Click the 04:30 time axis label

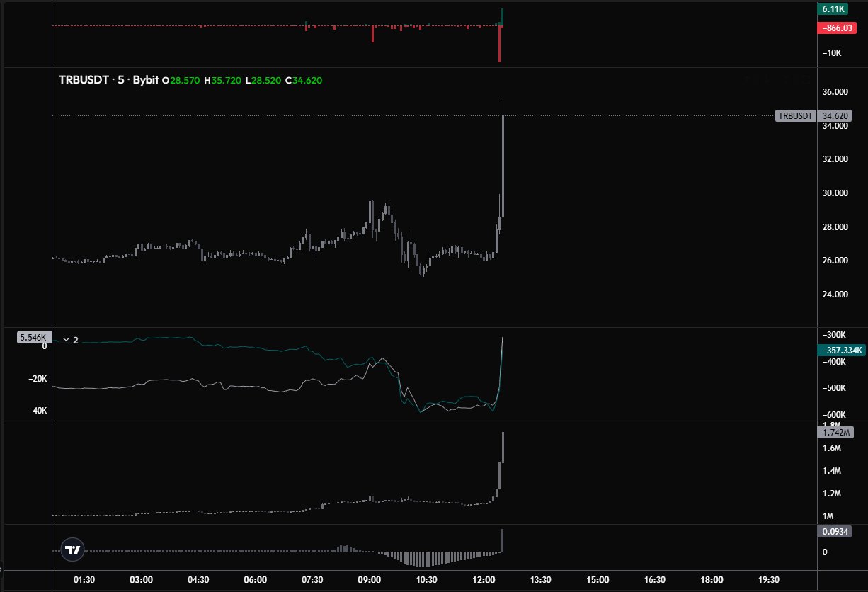pos(198,579)
